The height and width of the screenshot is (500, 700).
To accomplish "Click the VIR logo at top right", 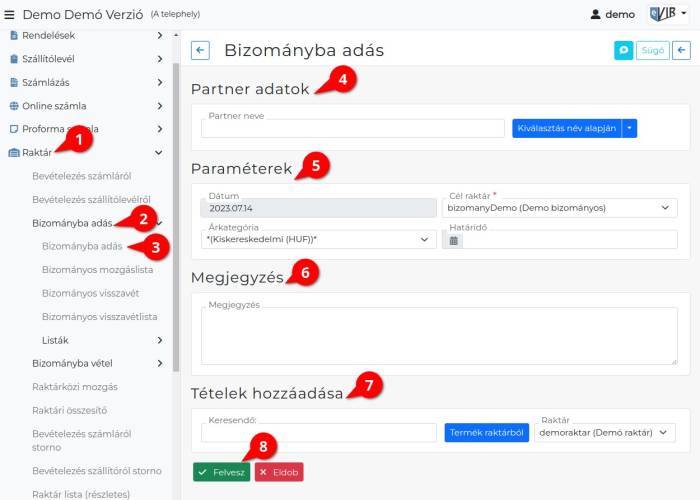I will (x=666, y=14).
